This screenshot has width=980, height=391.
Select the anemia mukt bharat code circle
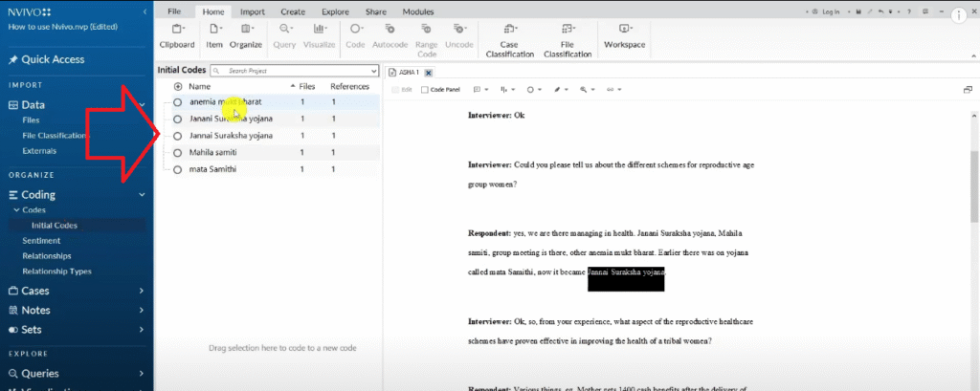pos(177,101)
